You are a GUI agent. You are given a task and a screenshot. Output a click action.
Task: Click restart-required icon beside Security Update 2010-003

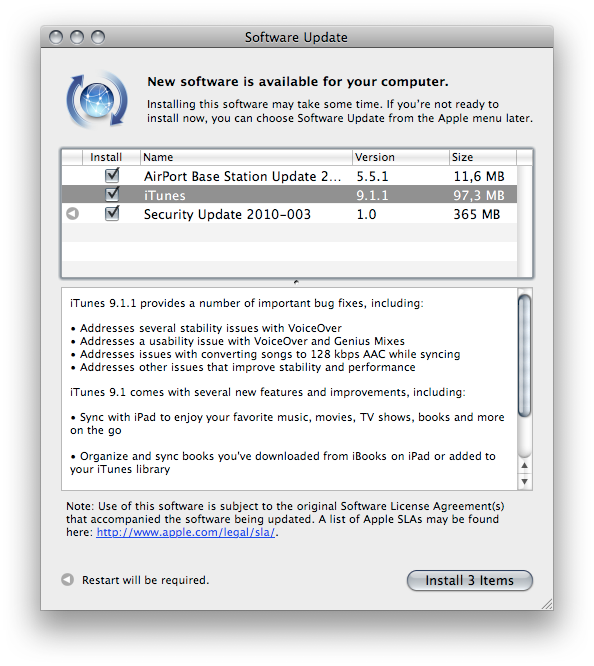[x=73, y=214]
